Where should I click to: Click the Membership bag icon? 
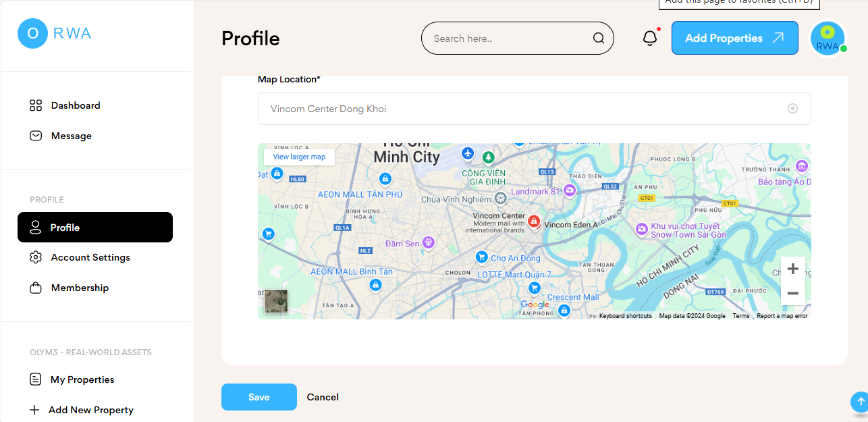pyautogui.click(x=36, y=288)
